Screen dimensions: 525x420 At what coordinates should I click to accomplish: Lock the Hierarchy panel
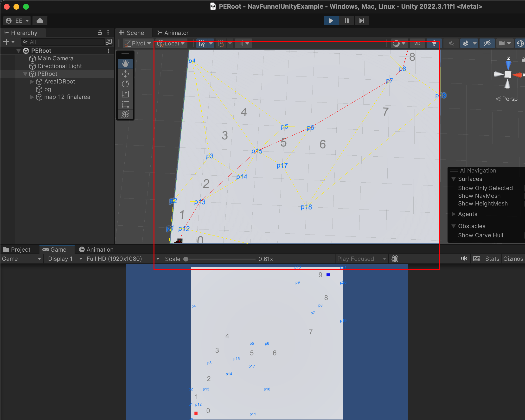100,32
